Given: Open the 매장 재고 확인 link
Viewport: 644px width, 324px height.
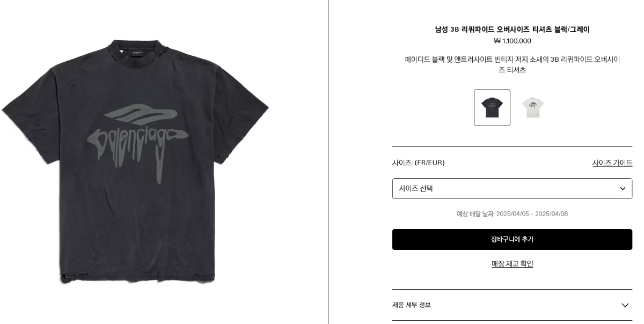Looking at the screenshot, I should point(513,264).
